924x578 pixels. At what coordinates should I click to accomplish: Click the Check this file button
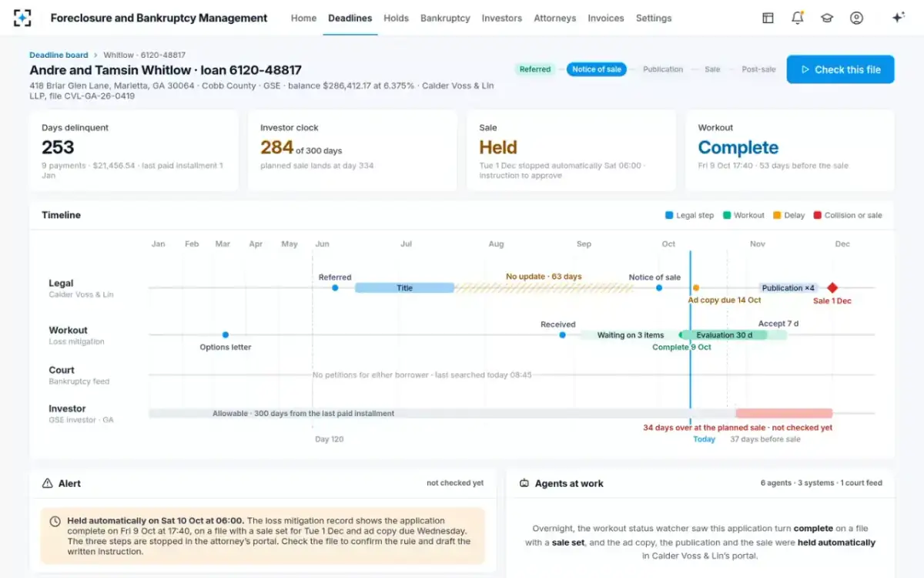[840, 69]
